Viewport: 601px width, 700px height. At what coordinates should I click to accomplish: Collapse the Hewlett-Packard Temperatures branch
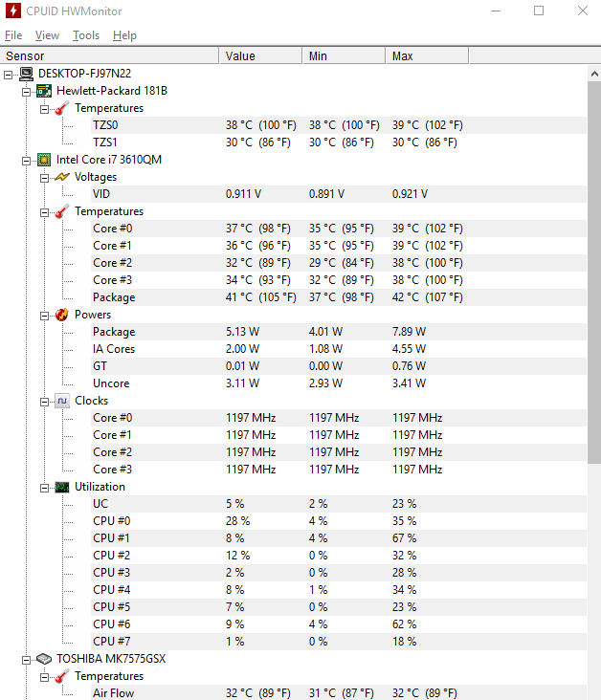point(44,109)
